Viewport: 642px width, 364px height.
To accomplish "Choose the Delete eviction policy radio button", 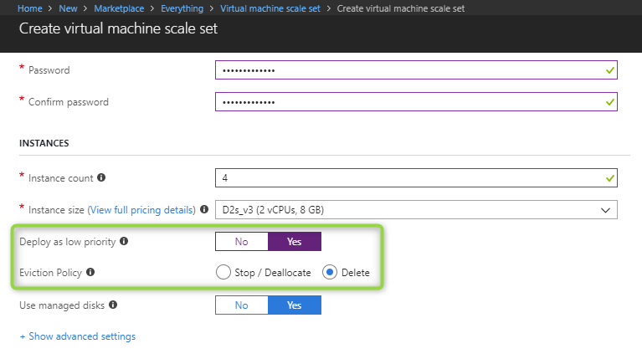I will point(330,272).
